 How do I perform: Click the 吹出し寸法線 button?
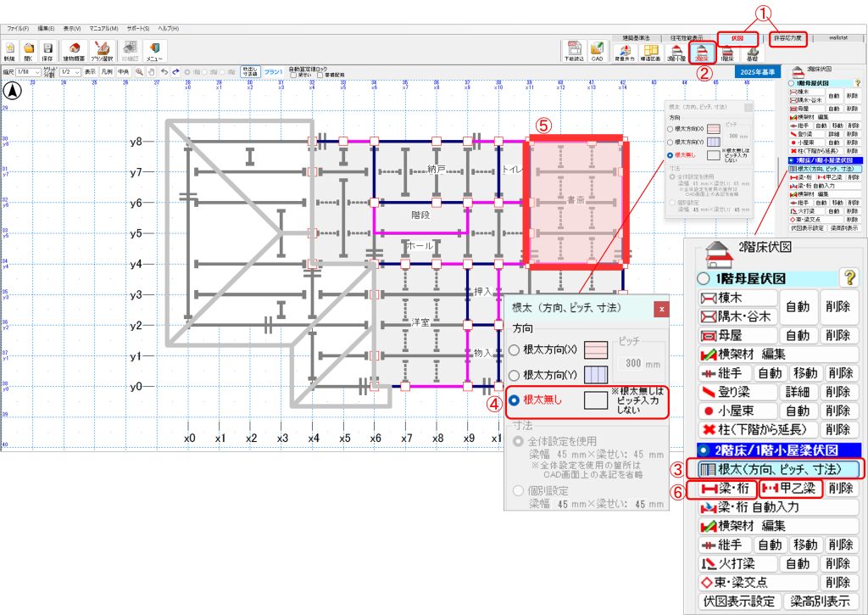250,72
